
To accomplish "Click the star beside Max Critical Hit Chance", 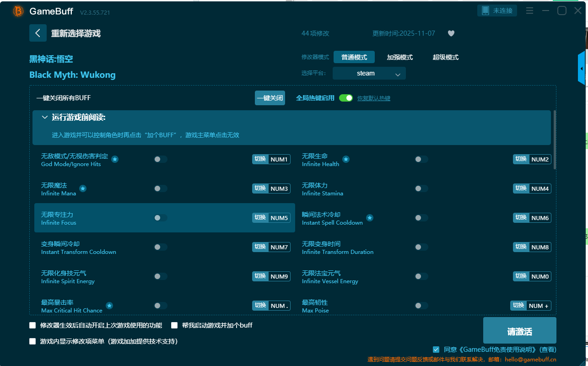I will click(x=109, y=306).
